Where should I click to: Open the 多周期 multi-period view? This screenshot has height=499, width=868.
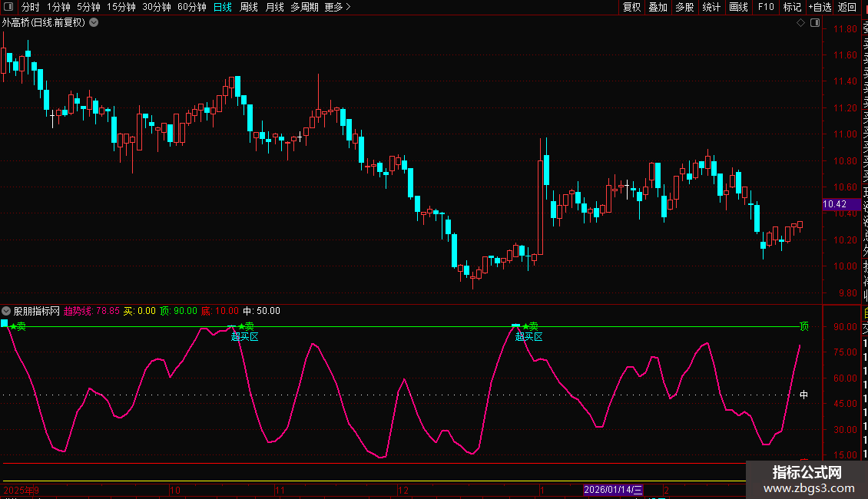coord(304,7)
